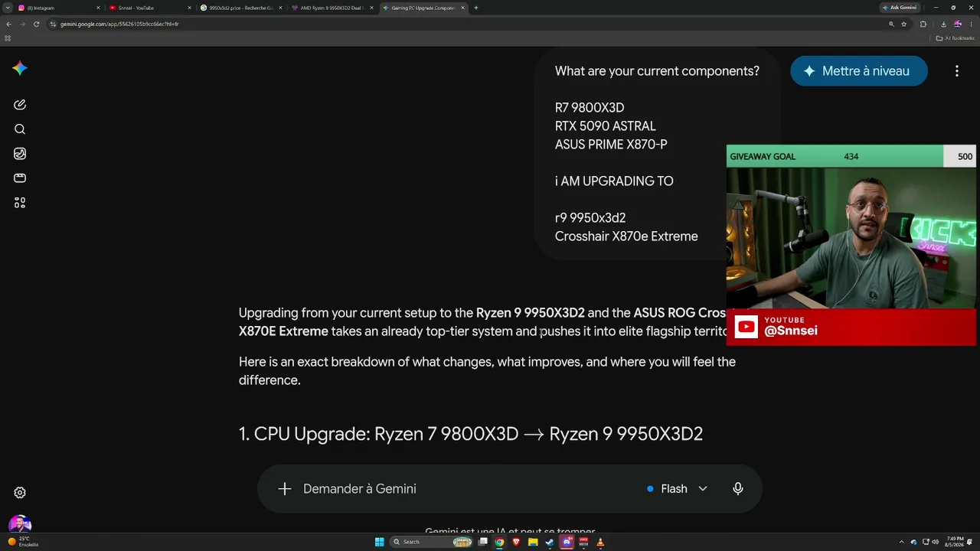Click the Mettre à niveau upgrade button
This screenshot has width=980, height=551.
(859, 71)
